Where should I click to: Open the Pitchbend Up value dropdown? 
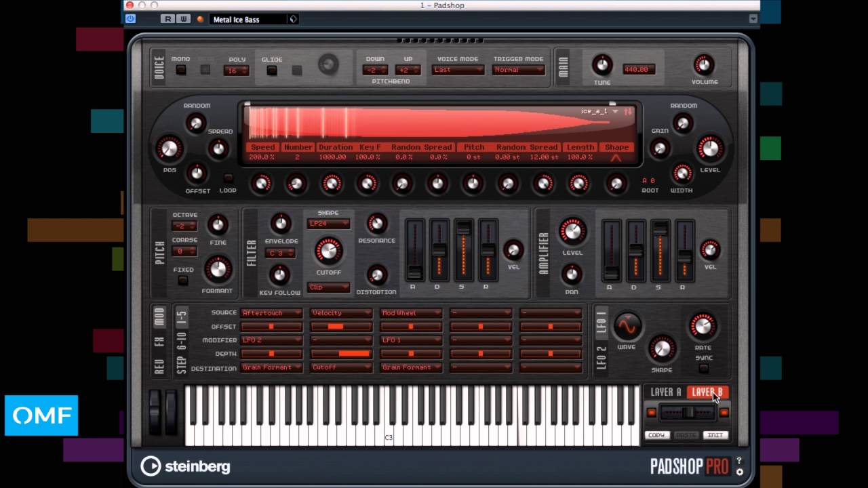(x=408, y=70)
